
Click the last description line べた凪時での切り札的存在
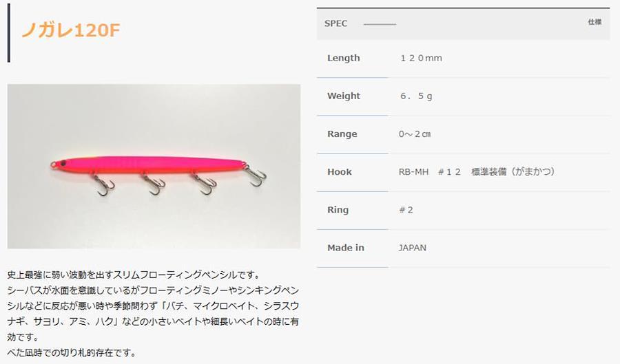[x=72, y=352]
